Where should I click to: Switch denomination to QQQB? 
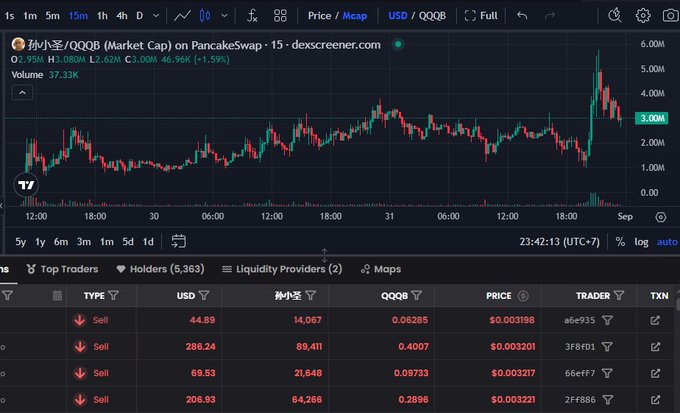click(x=432, y=16)
